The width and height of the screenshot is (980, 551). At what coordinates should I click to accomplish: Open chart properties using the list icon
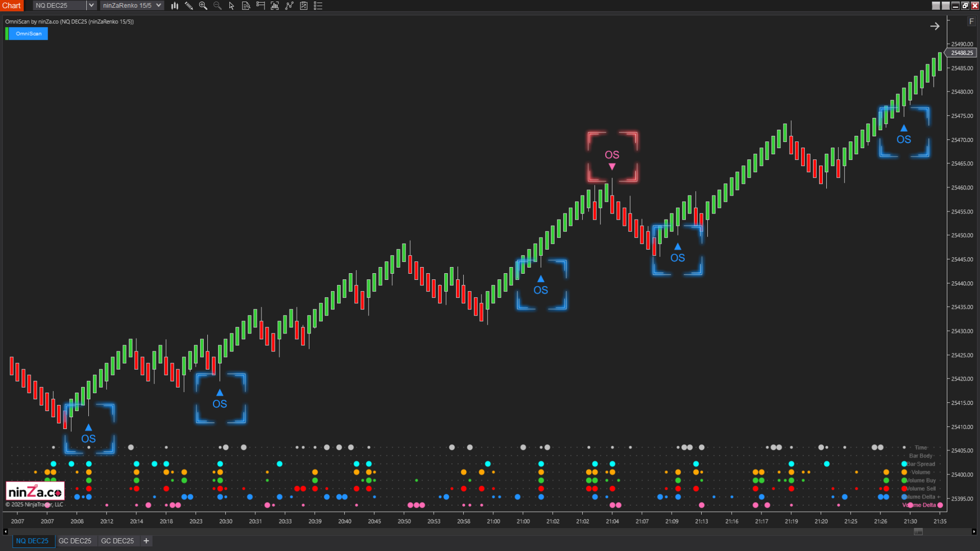click(x=318, y=6)
